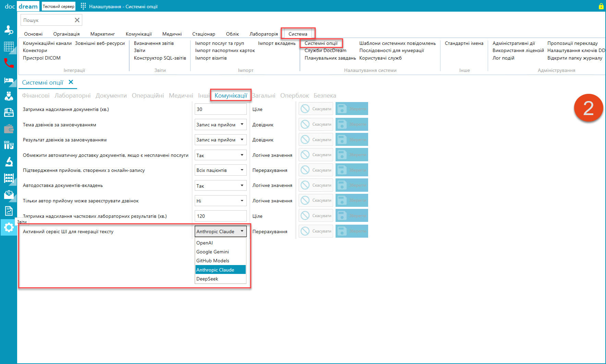The image size is (606, 364).
Task: Close the Системні опції tab
Action: 71,82
